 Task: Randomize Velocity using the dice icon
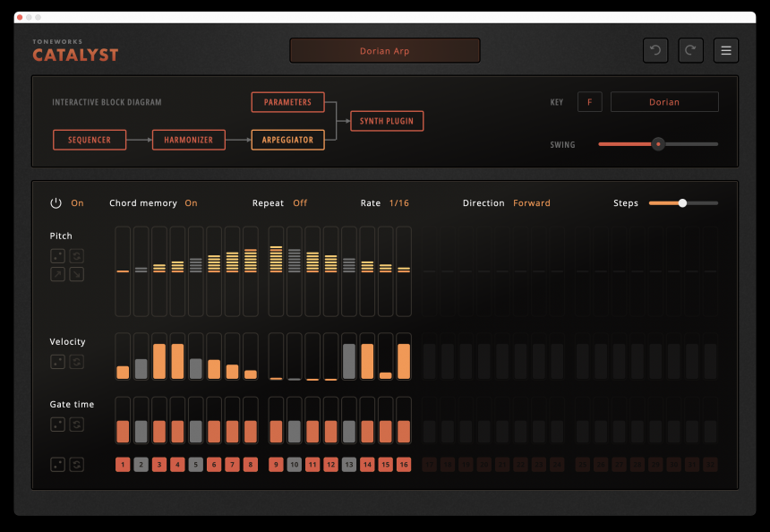[x=57, y=362]
